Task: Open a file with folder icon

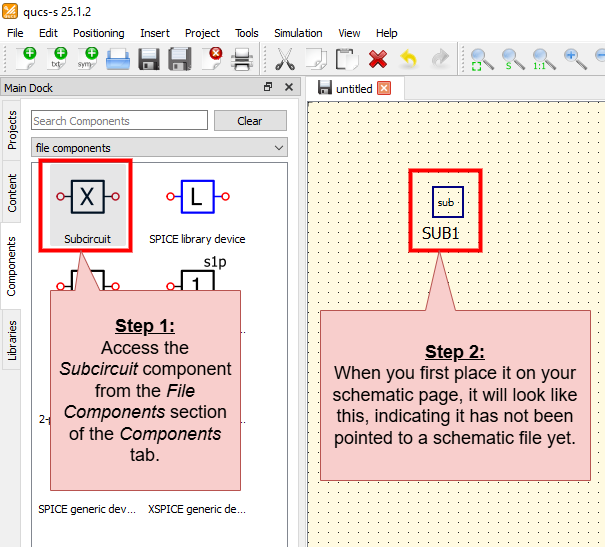Action: 118,59
